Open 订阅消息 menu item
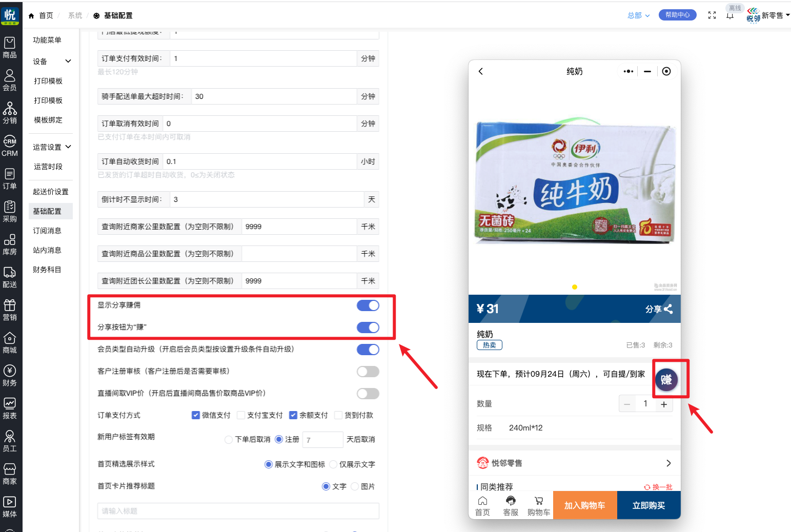The width and height of the screenshot is (791, 532). tap(47, 231)
